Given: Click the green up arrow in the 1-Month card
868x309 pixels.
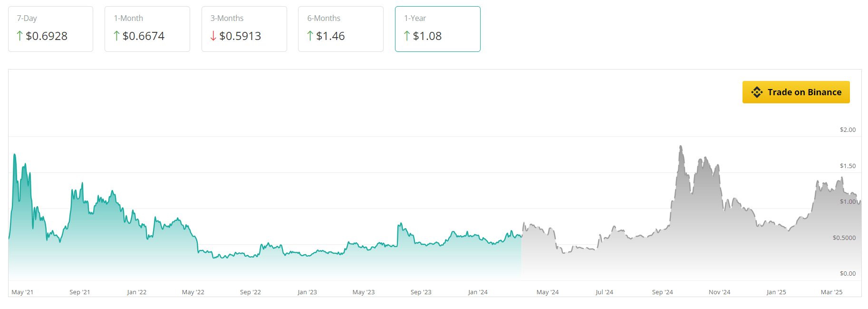Looking at the screenshot, I should 116,36.
